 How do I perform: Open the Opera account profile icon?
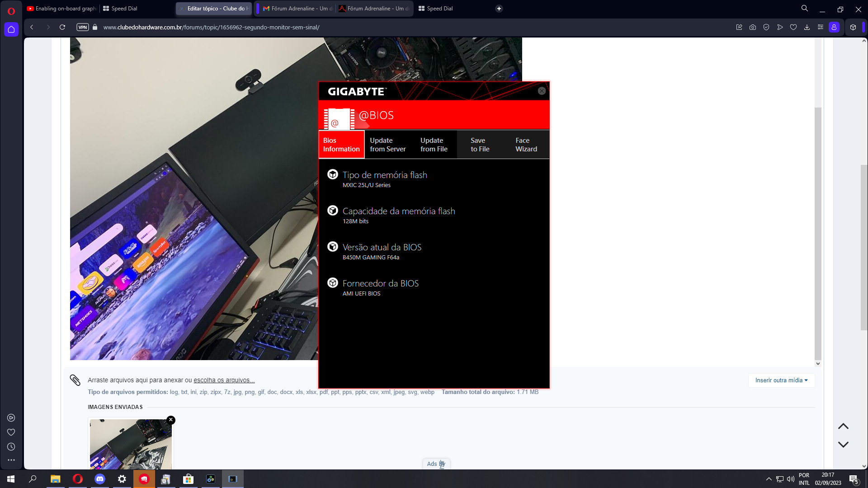pos(834,27)
